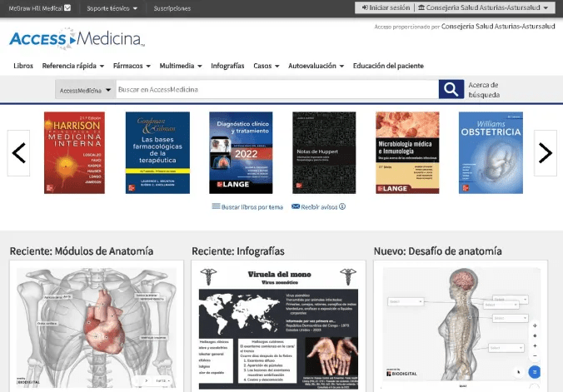The height and width of the screenshot is (392, 563).
Task: Click the Buscar en AccessMedicina search field
Action: [277, 90]
